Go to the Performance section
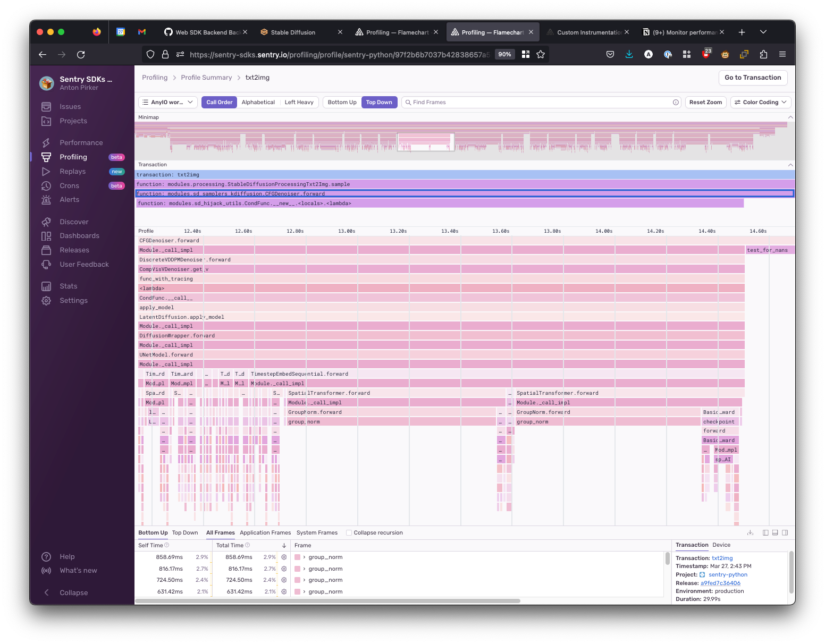Image resolution: width=825 pixels, height=644 pixels. (81, 143)
